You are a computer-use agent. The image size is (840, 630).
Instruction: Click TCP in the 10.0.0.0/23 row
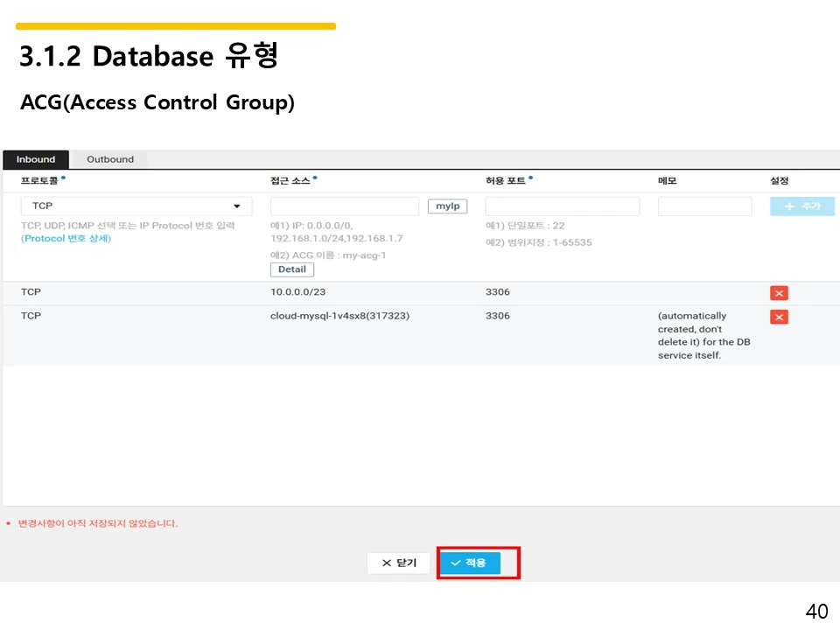(x=31, y=292)
